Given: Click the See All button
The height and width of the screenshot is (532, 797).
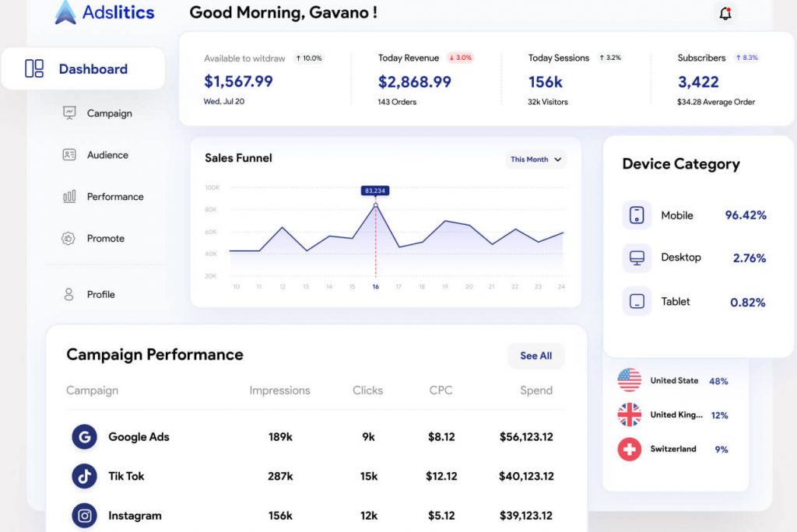Looking at the screenshot, I should [535, 355].
